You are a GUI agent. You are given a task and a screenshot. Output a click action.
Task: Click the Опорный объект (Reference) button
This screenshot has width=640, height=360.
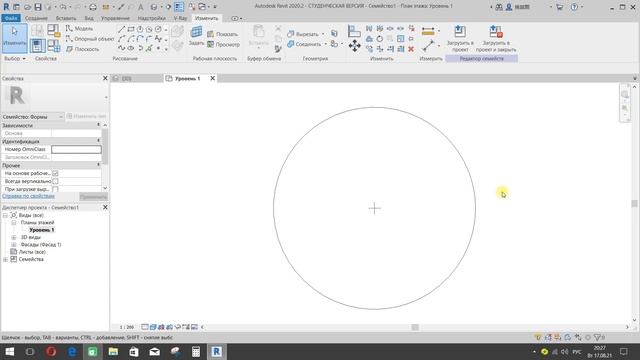(x=90, y=39)
